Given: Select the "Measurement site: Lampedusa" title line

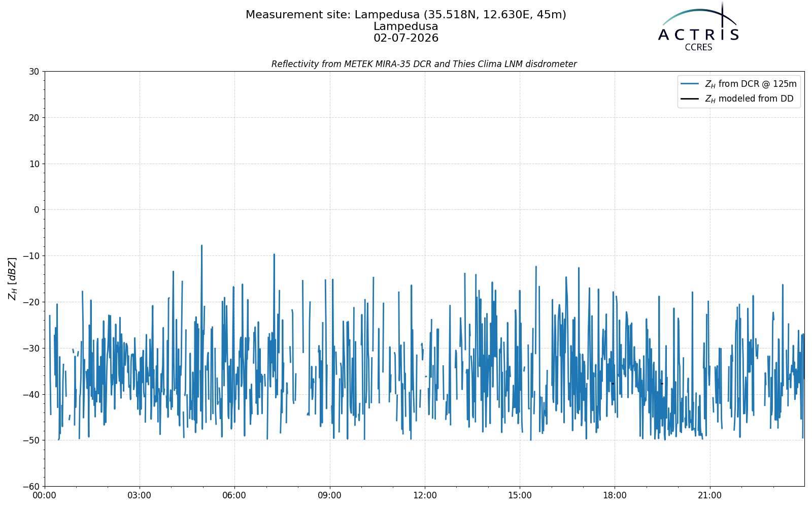Looking at the screenshot, I should click(x=406, y=15).
